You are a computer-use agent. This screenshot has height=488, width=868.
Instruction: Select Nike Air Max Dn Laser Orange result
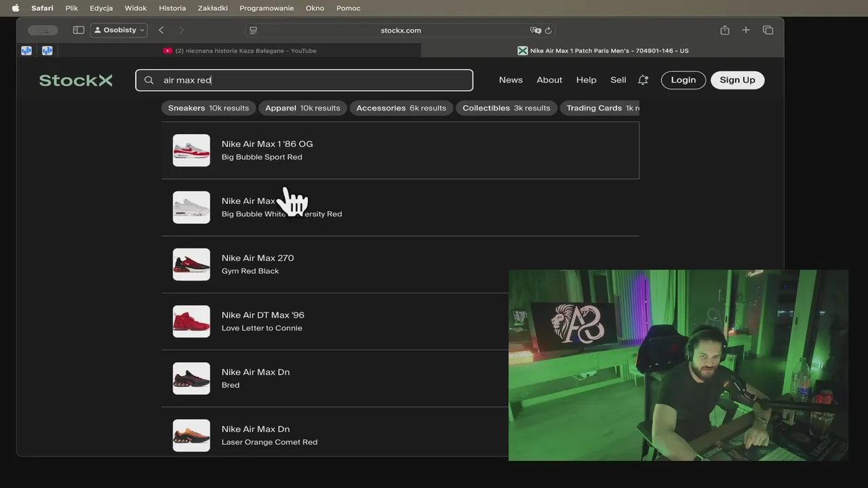pyautogui.click(x=400, y=432)
